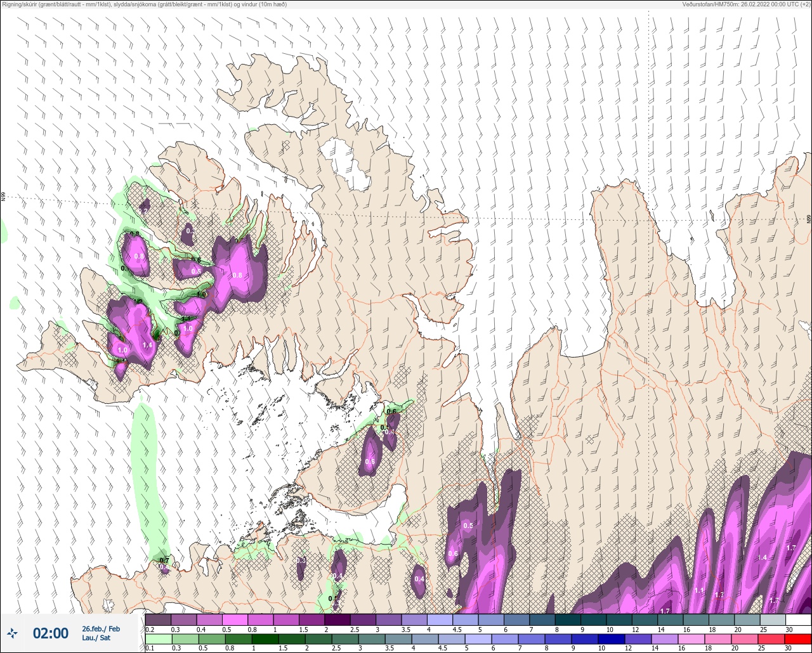The width and height of the screenshot is (812, 653).
Task: Select the 0.5 green swatch in rain legend
Action: pos(211,638)
